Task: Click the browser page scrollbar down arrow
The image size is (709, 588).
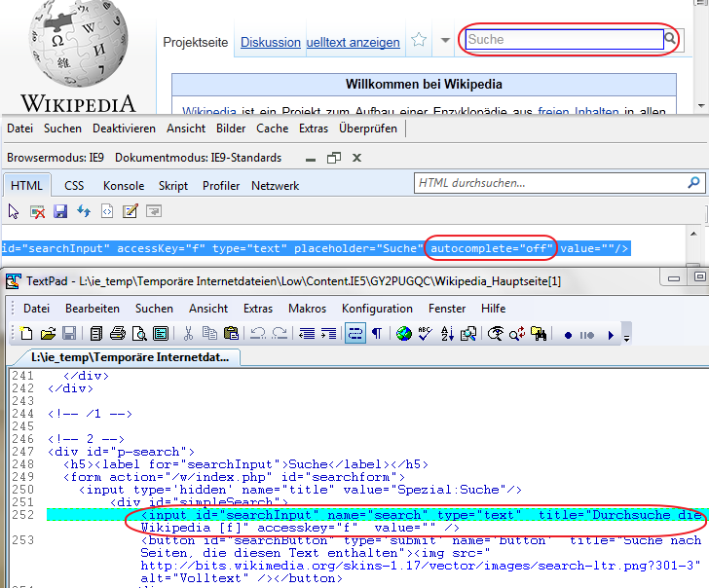Action: [701, 106]
